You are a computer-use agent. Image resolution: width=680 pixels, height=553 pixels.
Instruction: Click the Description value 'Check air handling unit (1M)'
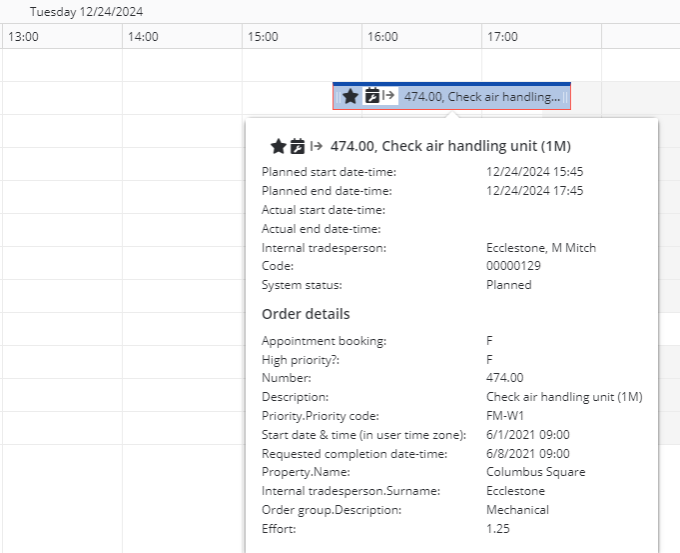(564, 397)
